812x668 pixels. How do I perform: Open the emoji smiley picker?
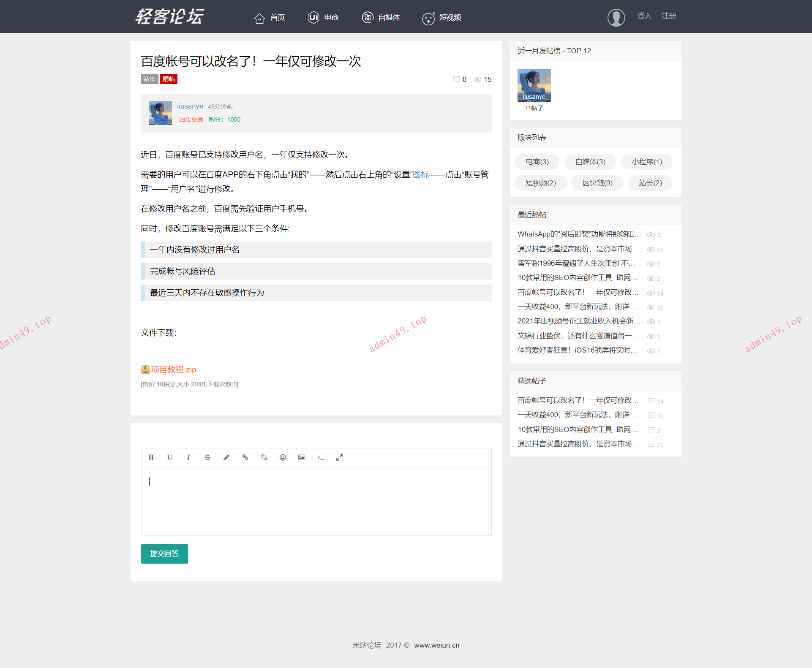(283, 457)
